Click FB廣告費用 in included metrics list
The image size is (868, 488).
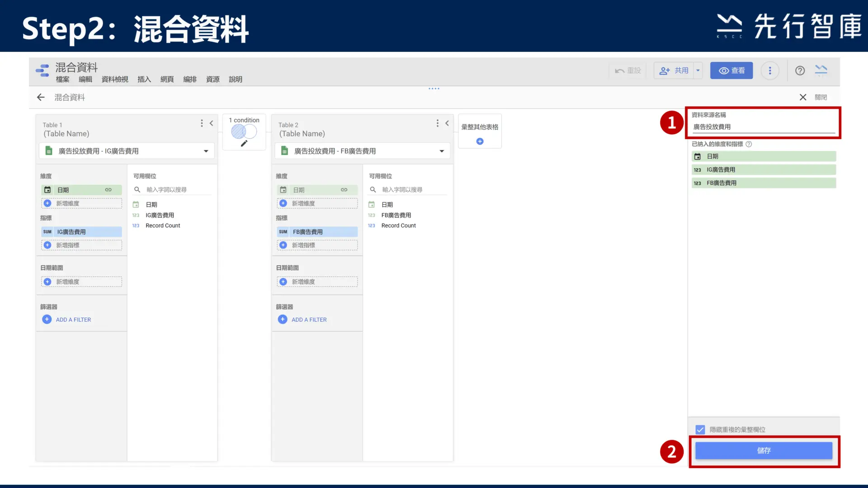tap(764, 183)
